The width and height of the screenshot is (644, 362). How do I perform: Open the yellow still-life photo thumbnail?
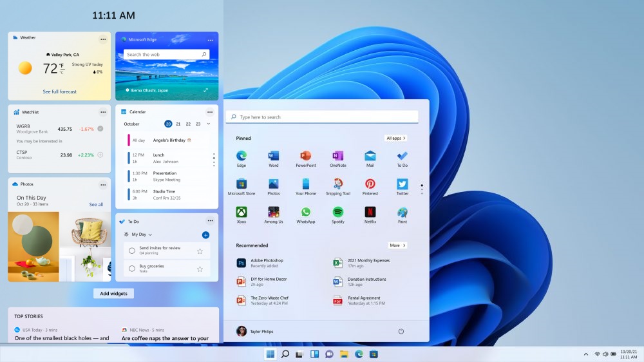(33, 247)
